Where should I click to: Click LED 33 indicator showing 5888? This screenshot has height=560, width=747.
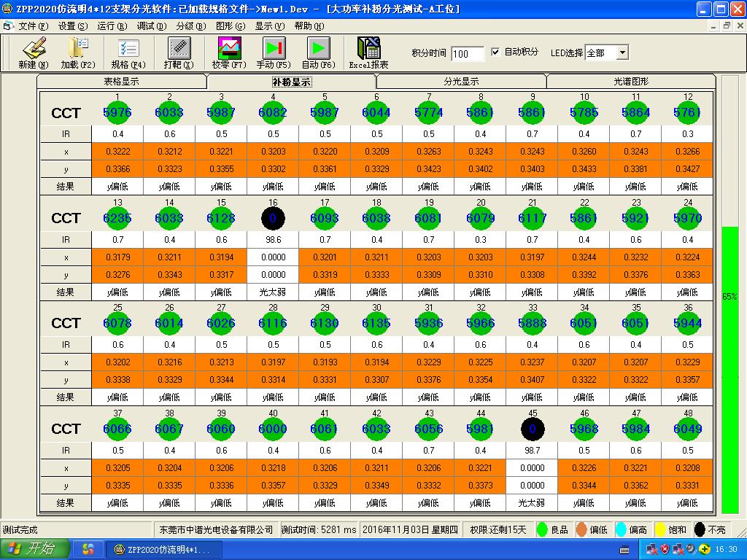point(532,323)
